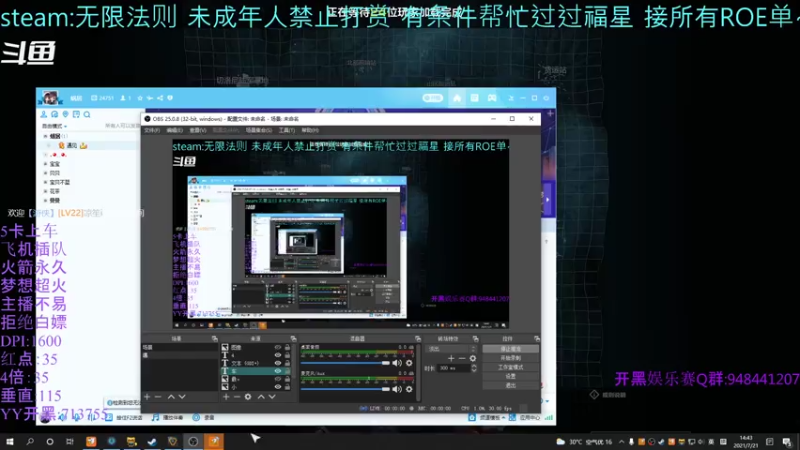The width and height of the screenshot is (800, 450).
Task: Open source properties gear icon
Action: click(248, 396)
